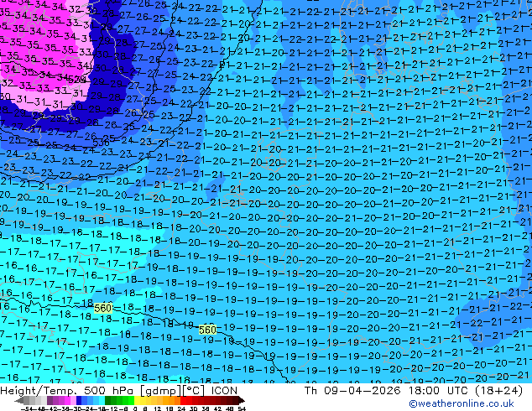Image resolution: width=532 pixels, height=411 pixels.
Task: Click the '[°C]' unit label in the title
Action: 194,391
